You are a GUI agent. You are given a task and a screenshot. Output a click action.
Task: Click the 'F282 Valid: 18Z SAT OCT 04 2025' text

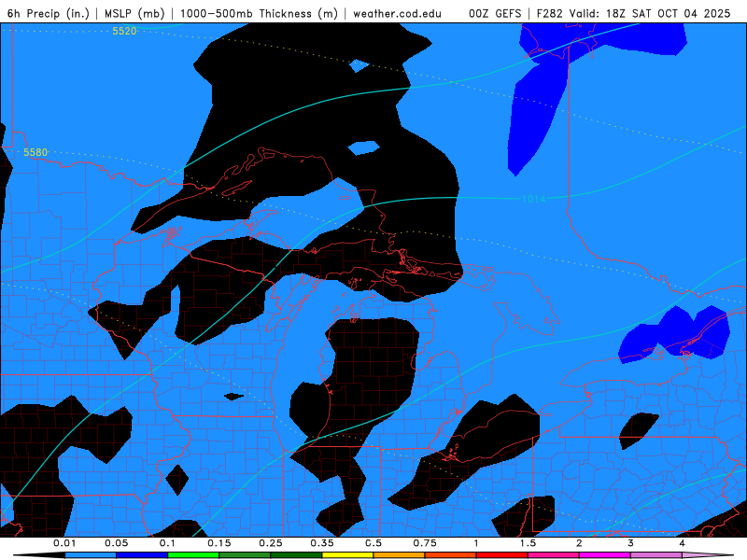[x=633, y=13]
